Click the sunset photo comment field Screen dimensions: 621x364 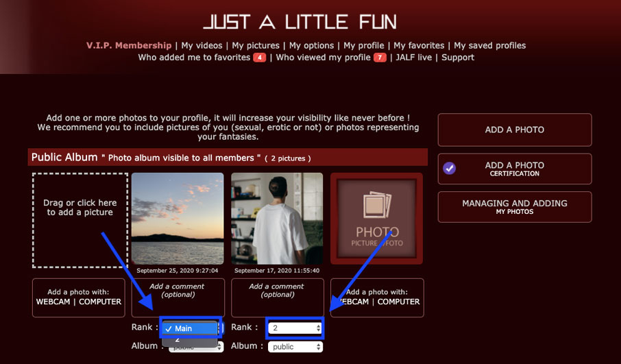pyautogui.click(x=178, y=298)
